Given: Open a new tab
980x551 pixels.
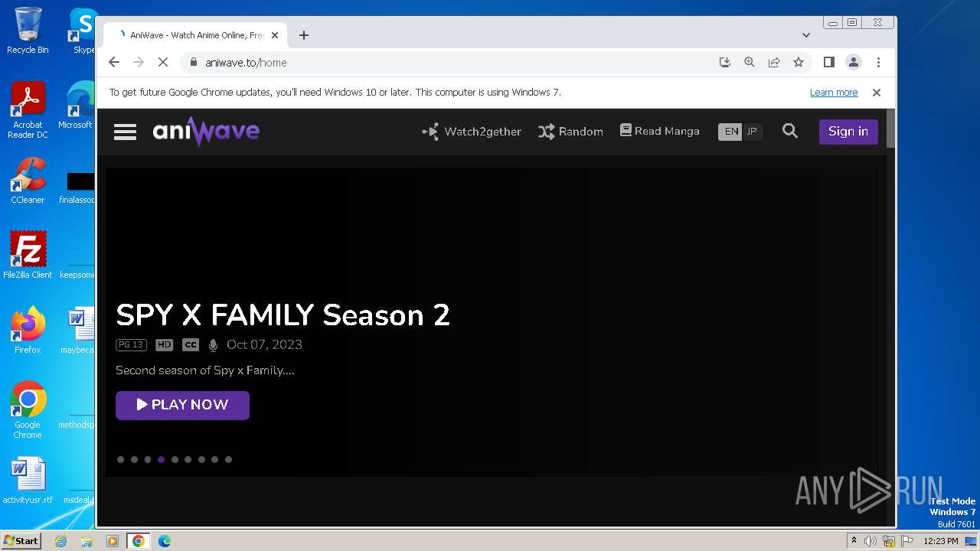Looking at the screenshot, I should [x=304, y=35].
